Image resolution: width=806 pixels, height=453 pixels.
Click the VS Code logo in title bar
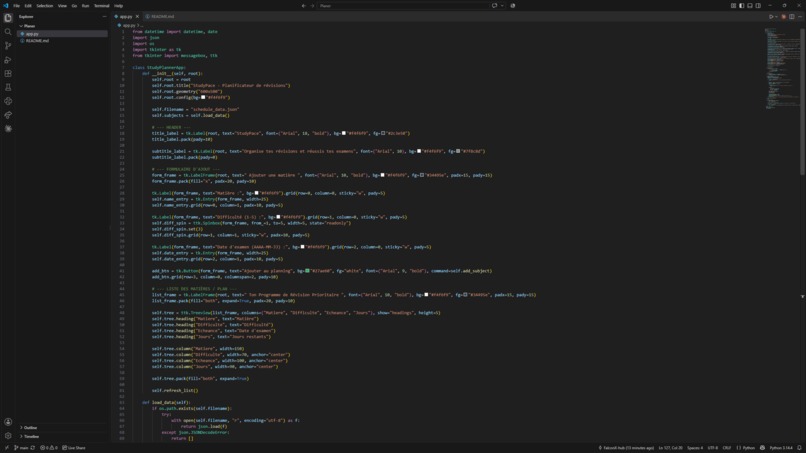click(x=6, y=6)
